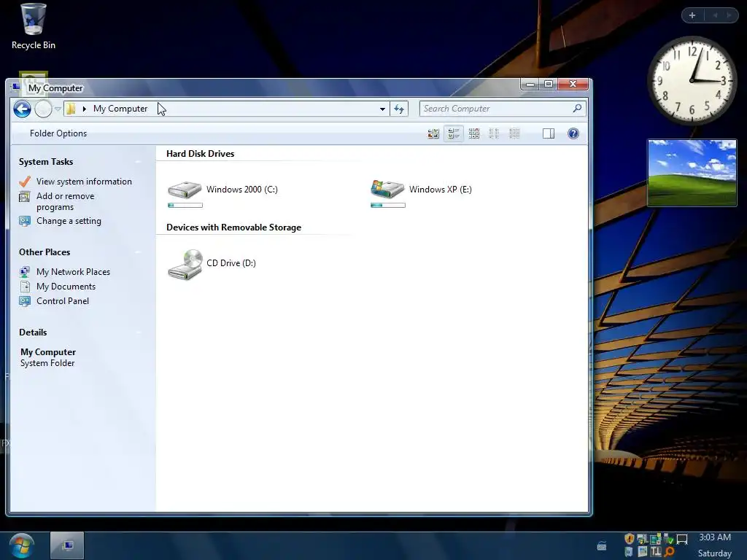
Task: Open Help with the question mark icon
Action: 573,134
